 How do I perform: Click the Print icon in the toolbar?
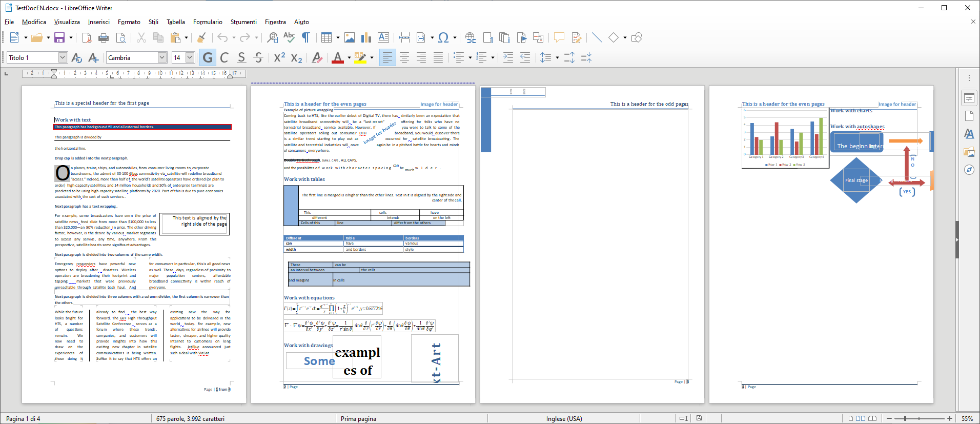[104, 37]
